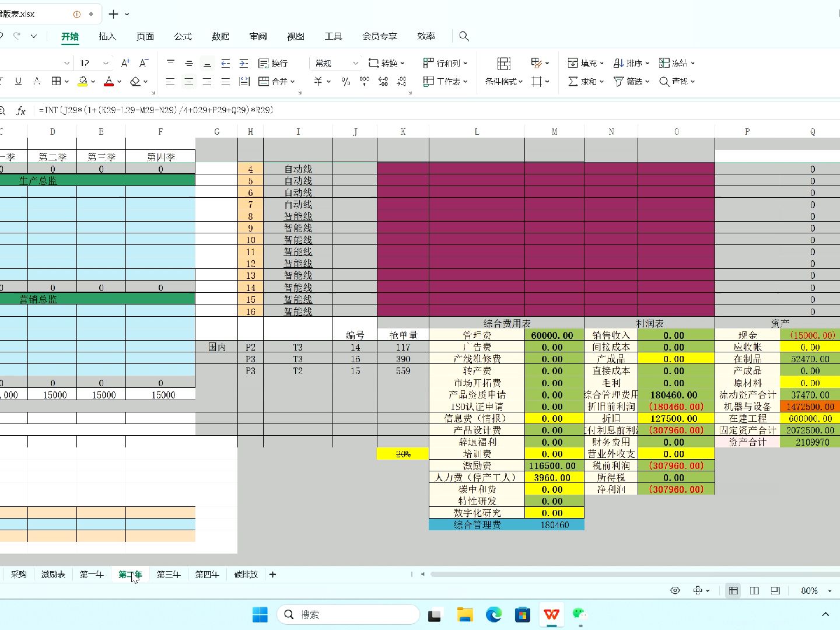Open the 碳排放 sheet tab

pyautogui.click(x=246, y=575)
